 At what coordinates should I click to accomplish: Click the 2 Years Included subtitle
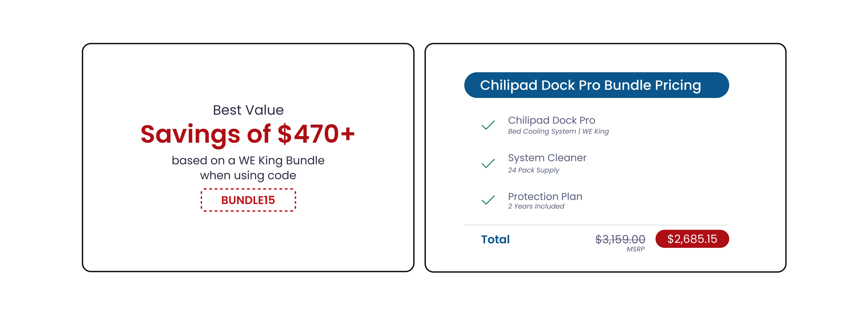[x=536, y=206]
